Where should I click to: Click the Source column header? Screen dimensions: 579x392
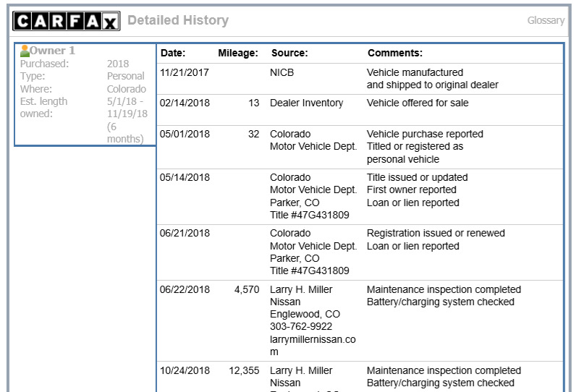point(289,53)
